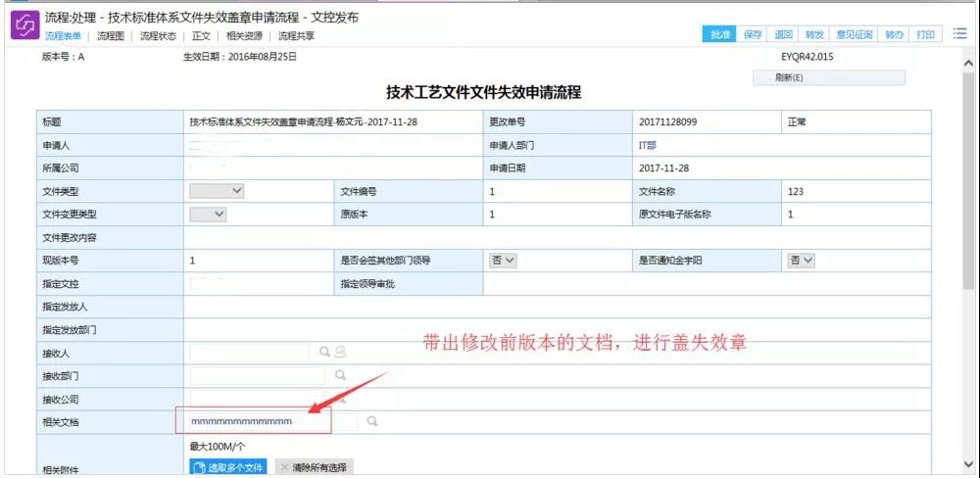Click the 最大100M/个 text
This screenshot has width=980, height=478.
pos(216,447)
